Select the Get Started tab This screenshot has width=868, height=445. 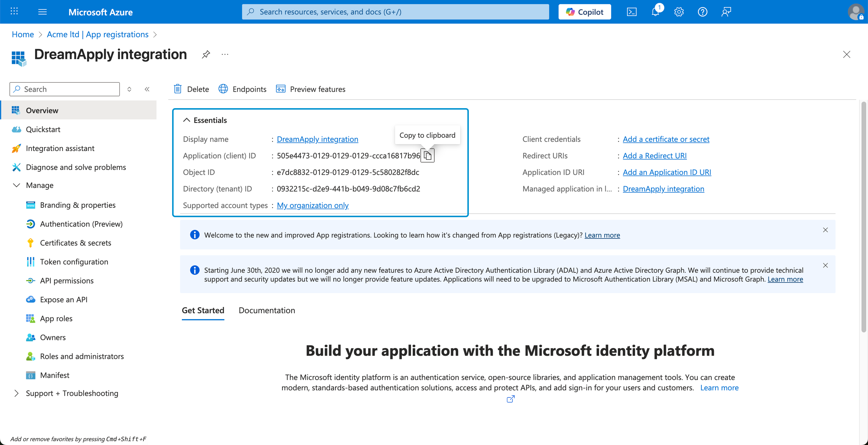[203, 310]
